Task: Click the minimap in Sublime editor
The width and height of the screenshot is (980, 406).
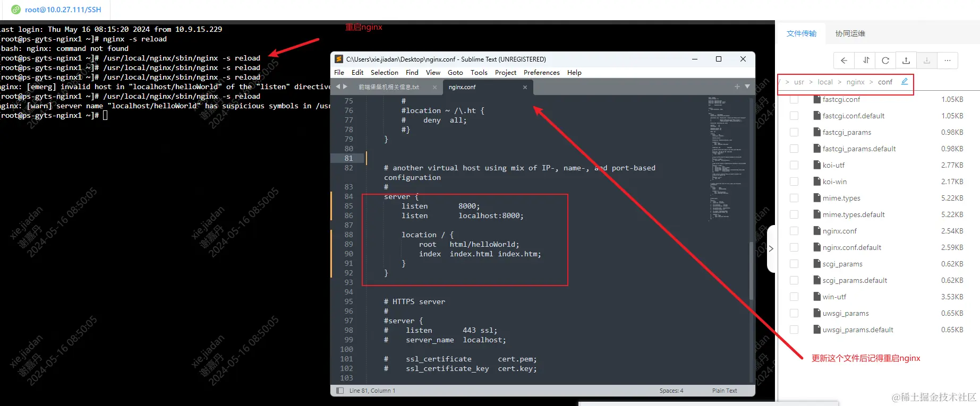Action: [728, 159]
